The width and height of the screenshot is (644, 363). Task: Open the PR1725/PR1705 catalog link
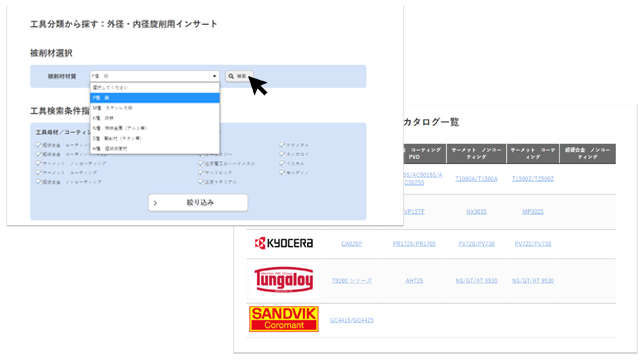(414, 244)
